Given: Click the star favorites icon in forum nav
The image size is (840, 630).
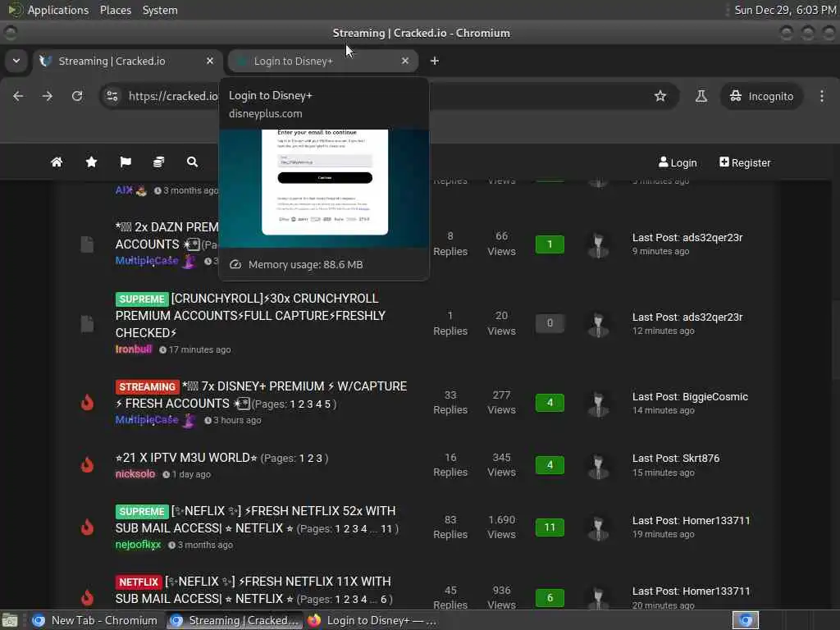Looking at the screenshot, I should 92,162.
